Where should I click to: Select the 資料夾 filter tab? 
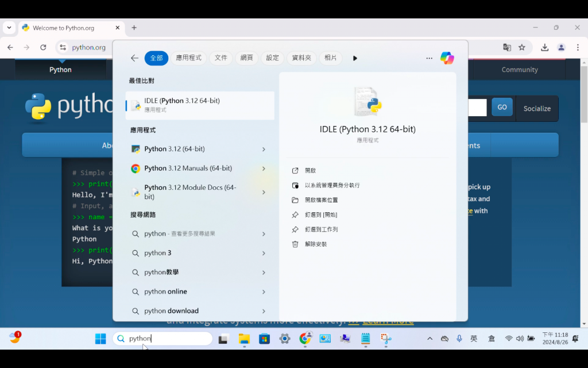pos(301,58)
